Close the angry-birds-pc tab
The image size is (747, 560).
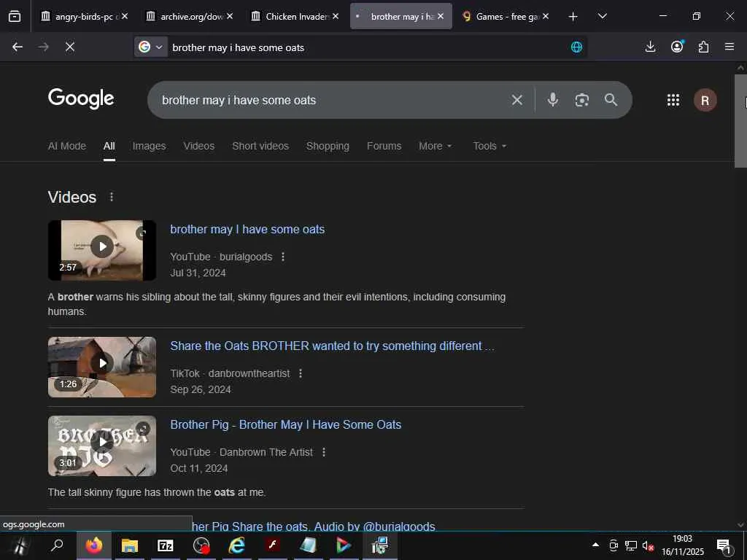124,16
